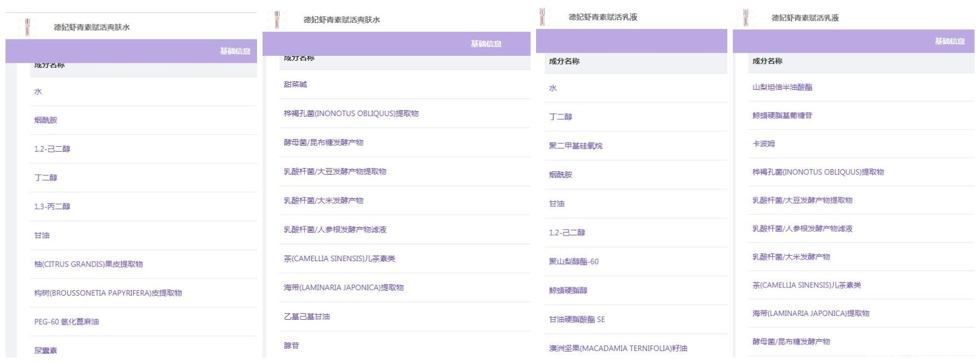Open the 柚(CITRUS GRANDIS)果皮提取物 ingredient link
Screen dimensions: 980x363
88,264
